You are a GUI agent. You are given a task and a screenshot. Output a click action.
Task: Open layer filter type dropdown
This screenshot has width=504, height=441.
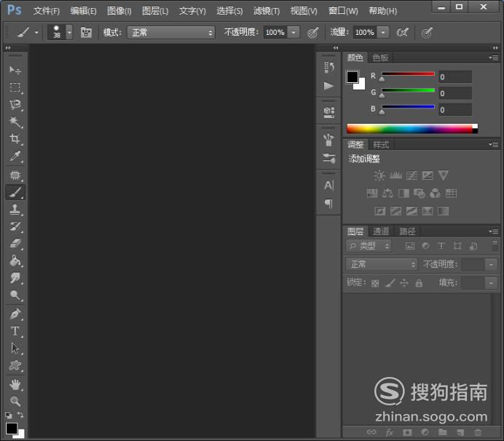369,246
